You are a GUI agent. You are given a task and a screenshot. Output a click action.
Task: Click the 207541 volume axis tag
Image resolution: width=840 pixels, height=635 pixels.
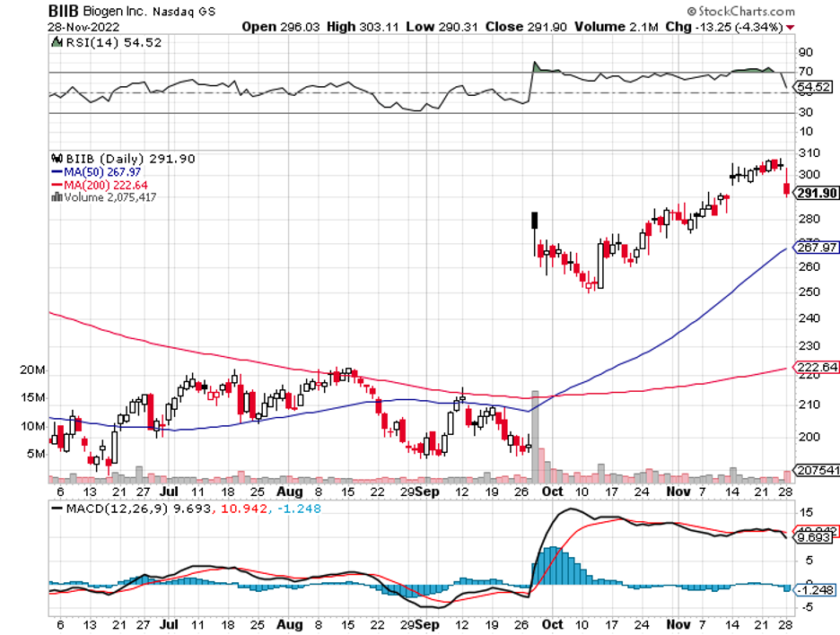(817, 470)
